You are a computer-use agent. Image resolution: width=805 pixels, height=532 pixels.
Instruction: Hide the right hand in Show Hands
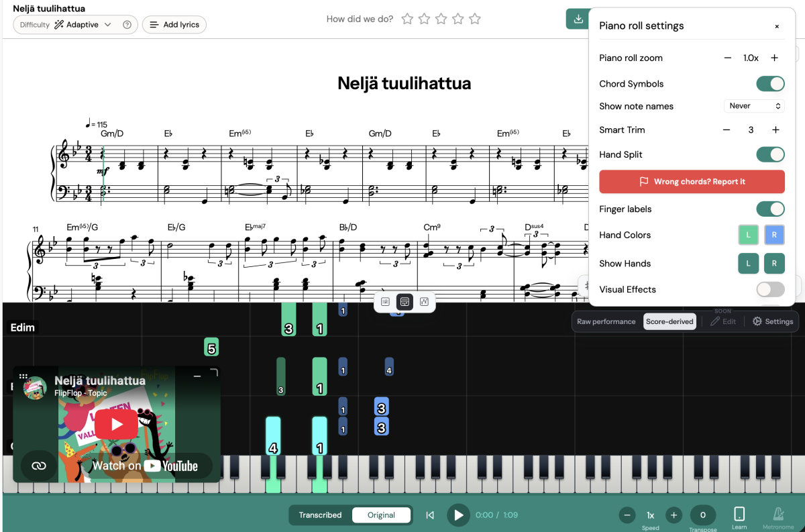click(774, 264)
